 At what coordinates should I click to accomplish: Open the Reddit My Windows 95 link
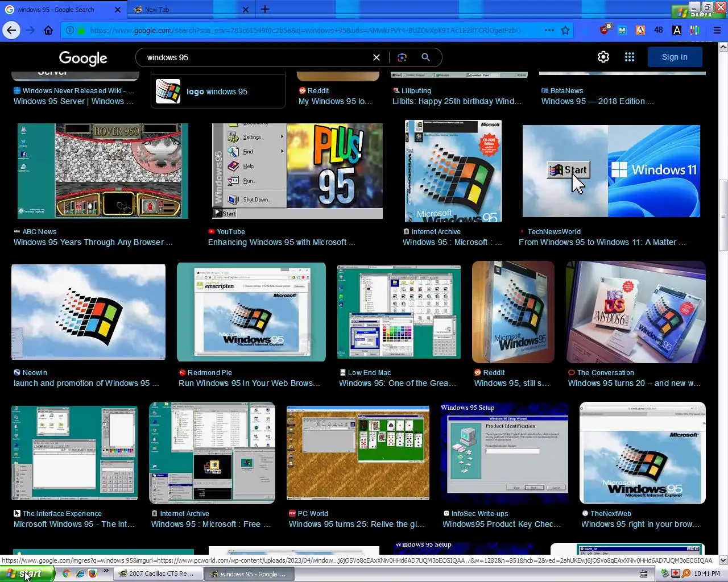click(x=335, y=101)
